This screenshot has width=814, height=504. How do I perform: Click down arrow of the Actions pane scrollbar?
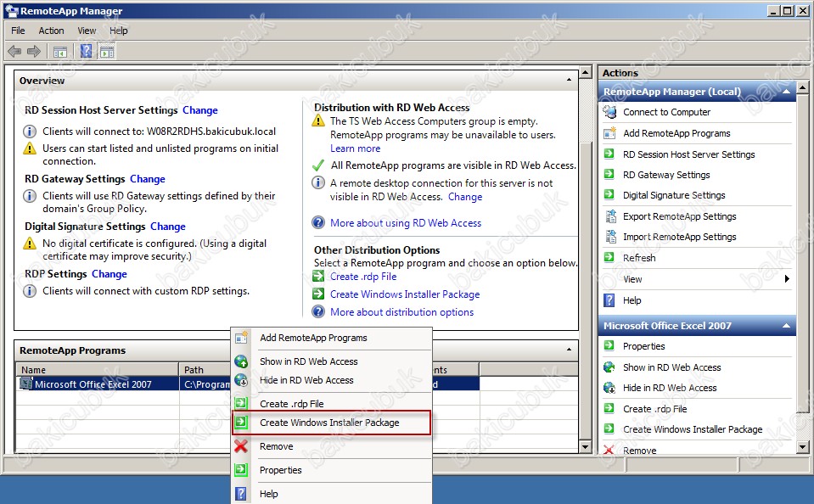coord(803,446)
